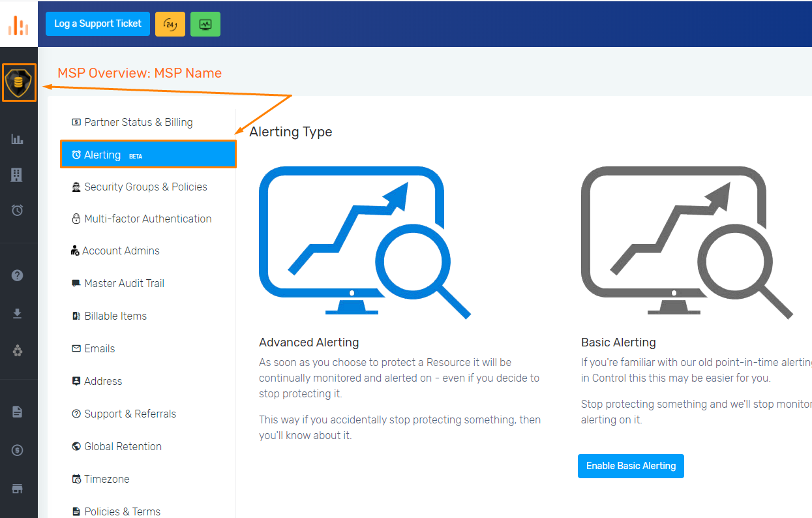Click the Alerting Type heading

291,132
